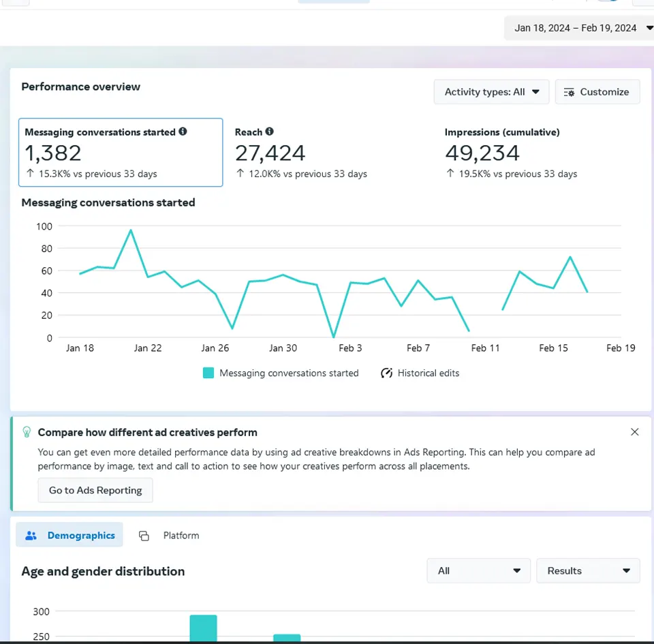Select the Messaging conversations started metric card
Screen dimensions: 654x644
pos(121,153)
